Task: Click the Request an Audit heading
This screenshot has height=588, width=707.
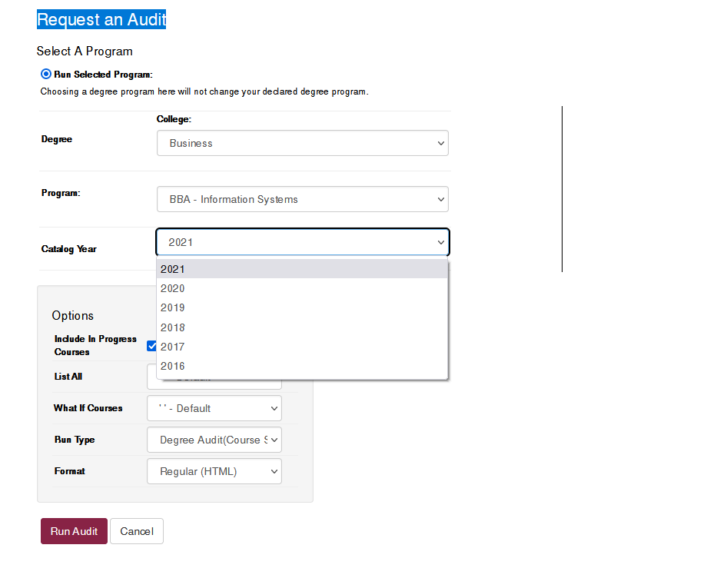Action: coord(101,19)
